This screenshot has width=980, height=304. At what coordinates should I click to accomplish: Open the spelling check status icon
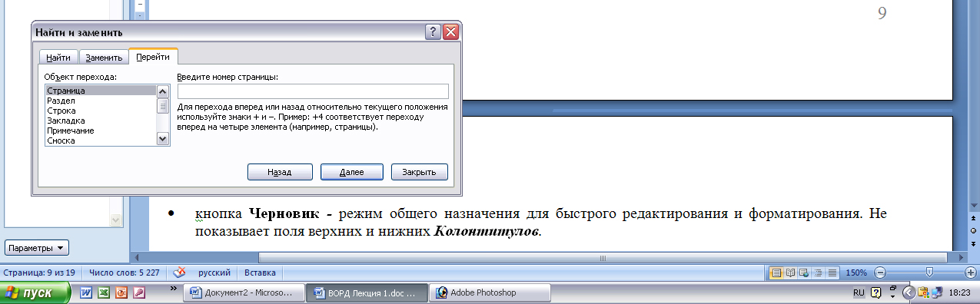179,273
